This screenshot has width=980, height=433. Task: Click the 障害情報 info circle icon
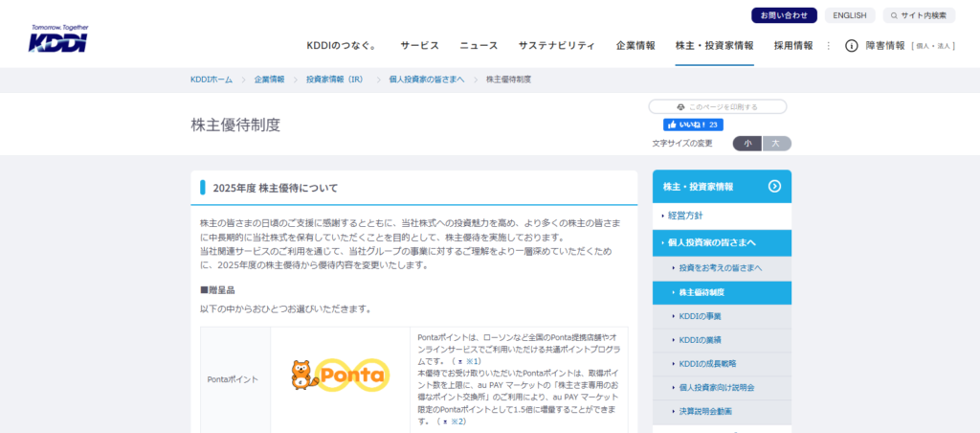(x=851, y=46)
